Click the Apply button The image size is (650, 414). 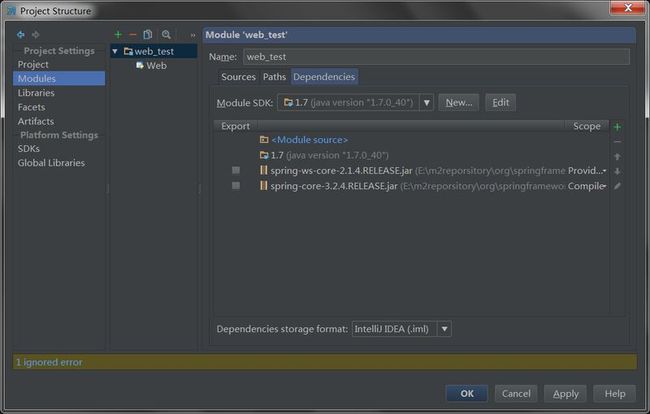565,394
